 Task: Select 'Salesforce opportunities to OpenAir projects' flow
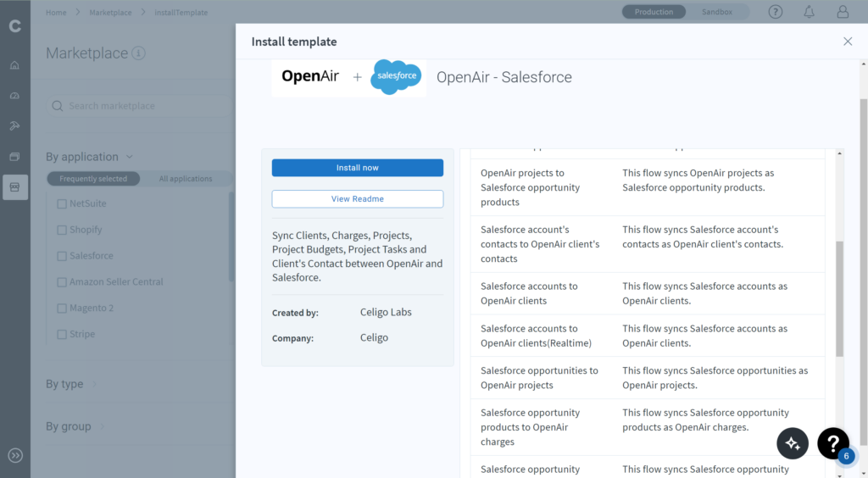tap(539, 378)
